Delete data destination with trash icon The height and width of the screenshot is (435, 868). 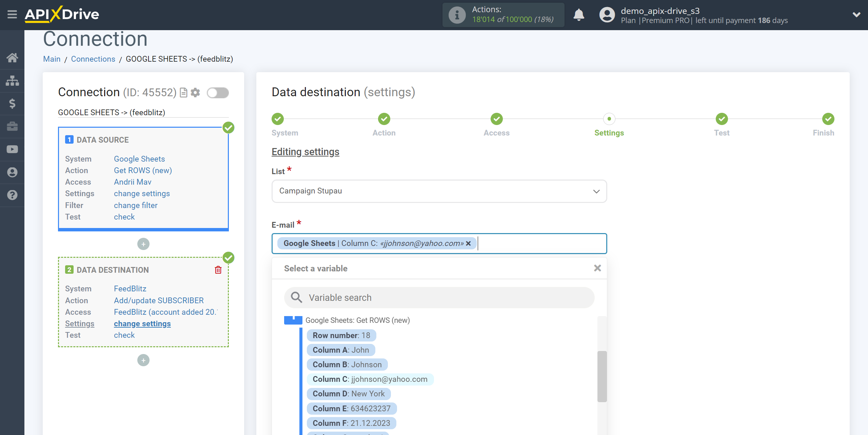tap(218, 270)
